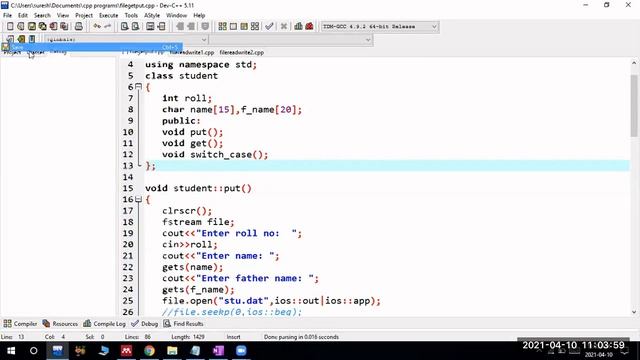The image size is (640, 360).
Task: Open Google Chrome from the taskbar
Action: click(149, 351)
